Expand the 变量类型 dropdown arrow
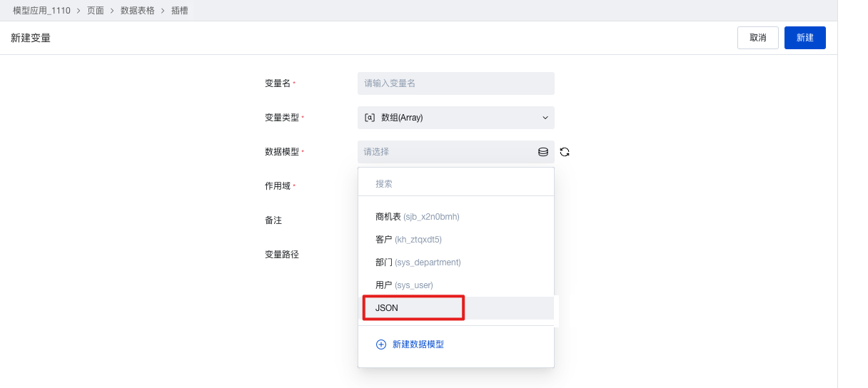Viewport: 868px width, 388px height. click(x=545, y=118)
